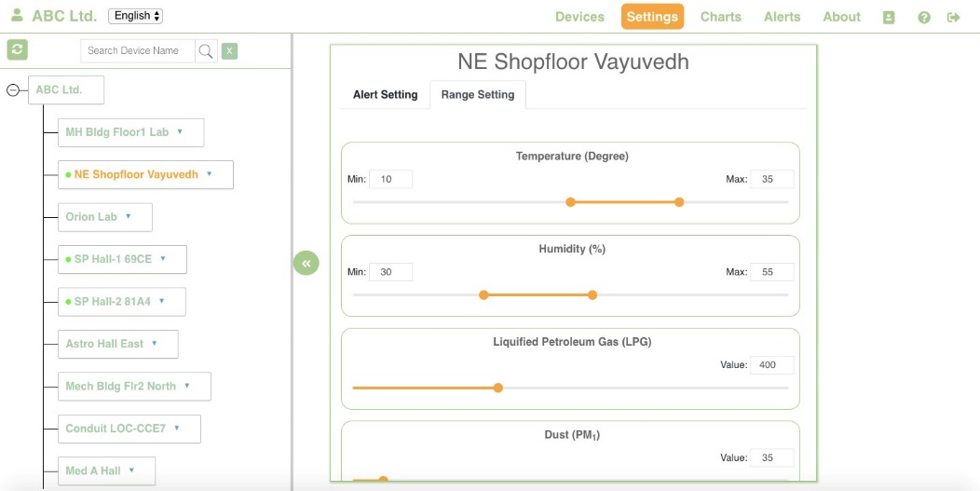Click the Temperature Max input field
Viewport: 980px width, 491px height.
coord(772,180)
